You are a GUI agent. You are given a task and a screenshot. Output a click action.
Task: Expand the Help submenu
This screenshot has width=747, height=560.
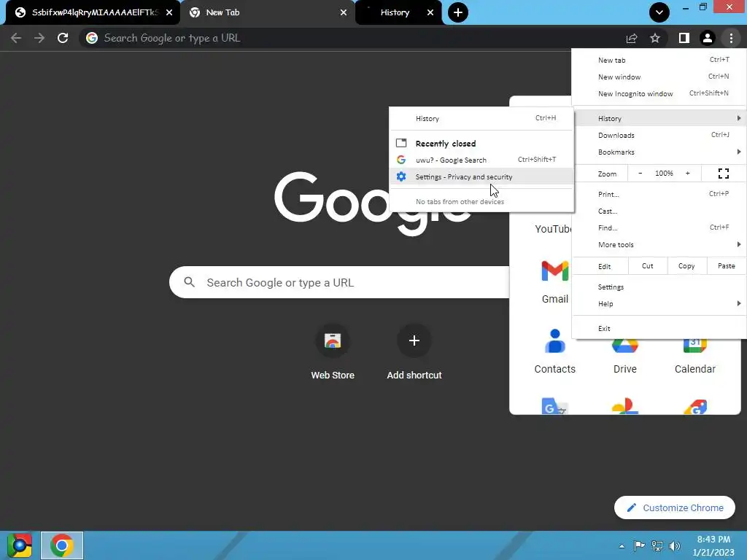(659, 304)
